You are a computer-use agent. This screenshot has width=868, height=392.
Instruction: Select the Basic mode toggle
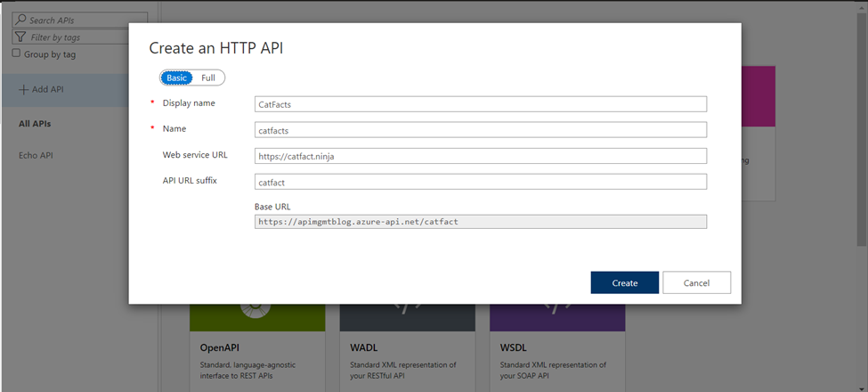tap(176, 78)
